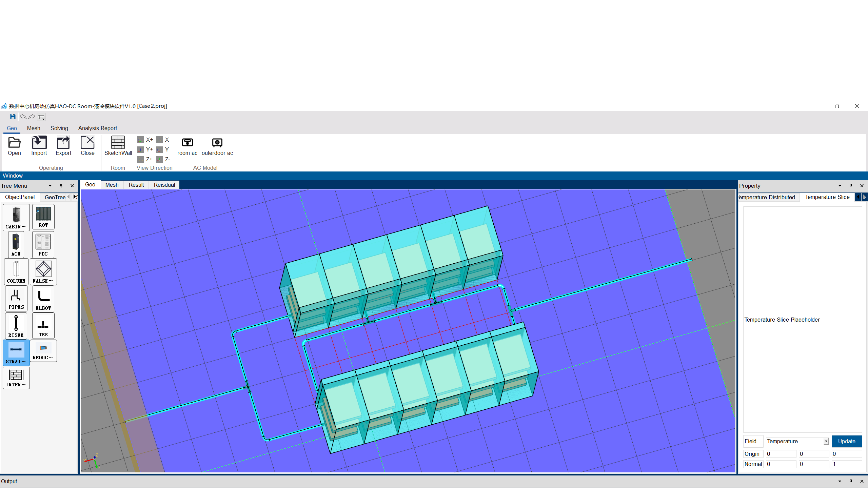Viewport: 868px width, 488px height.
Task: Select the STRAIGHT pipe object
Action: (x=16, y=353)
